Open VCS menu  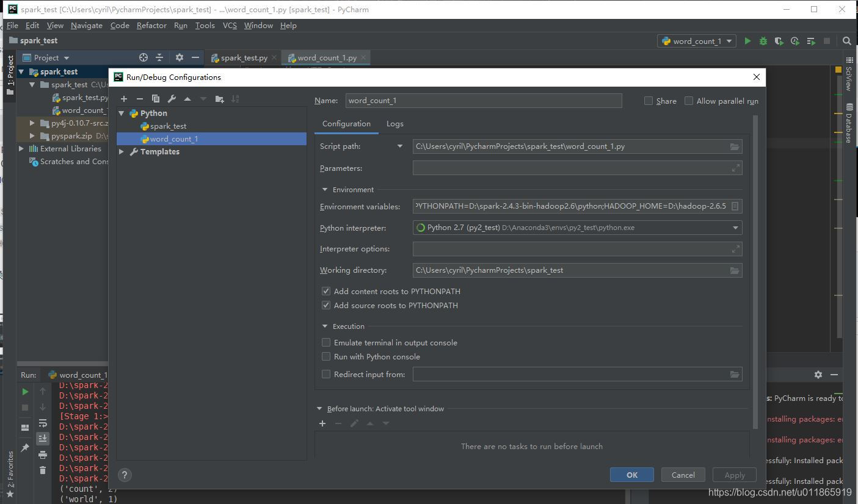tap(230, 25)
